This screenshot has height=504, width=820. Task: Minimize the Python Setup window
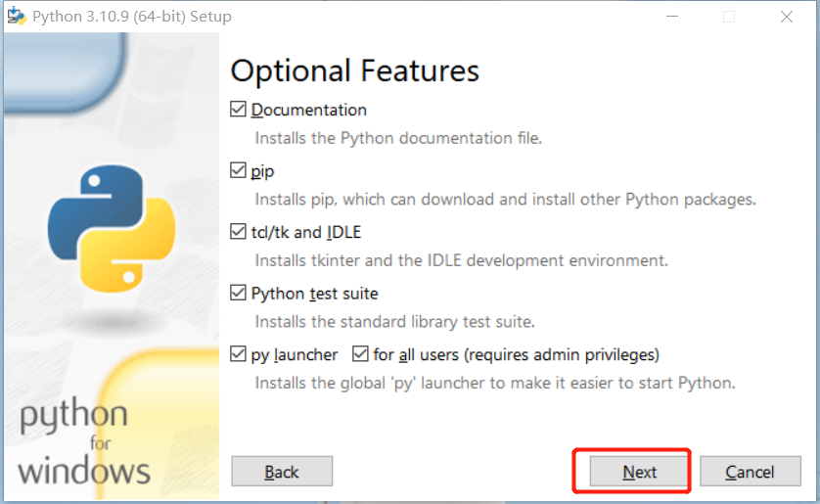pyautogui.click(x=672, y=17)
